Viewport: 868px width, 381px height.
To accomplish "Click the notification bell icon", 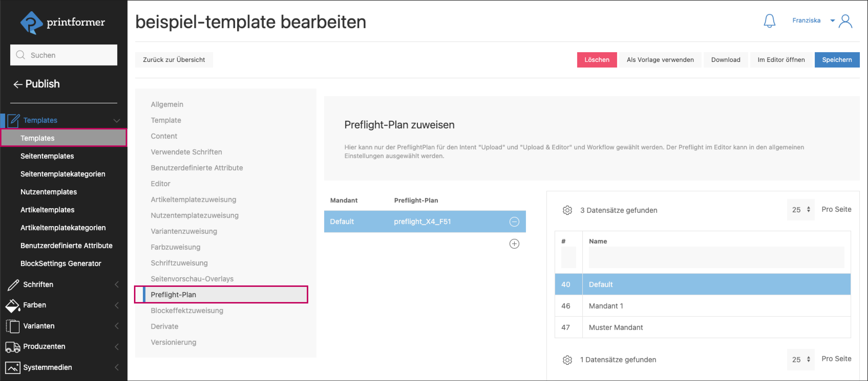I will tap(769, 21).
